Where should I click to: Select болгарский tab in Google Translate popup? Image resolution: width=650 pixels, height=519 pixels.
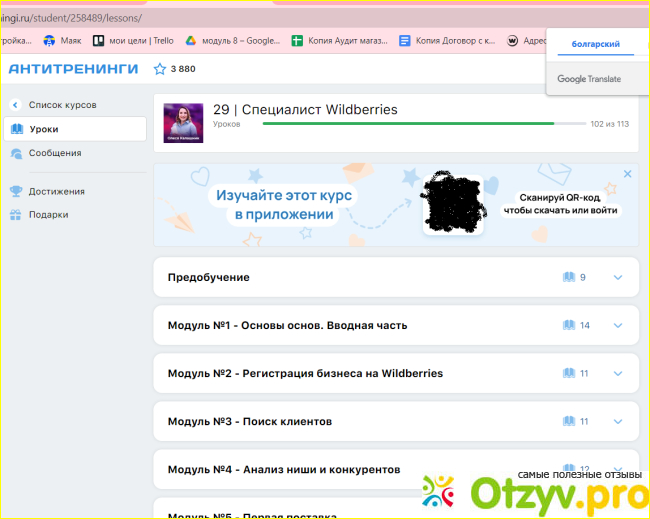pyautogui.click(x=595, y=45)
